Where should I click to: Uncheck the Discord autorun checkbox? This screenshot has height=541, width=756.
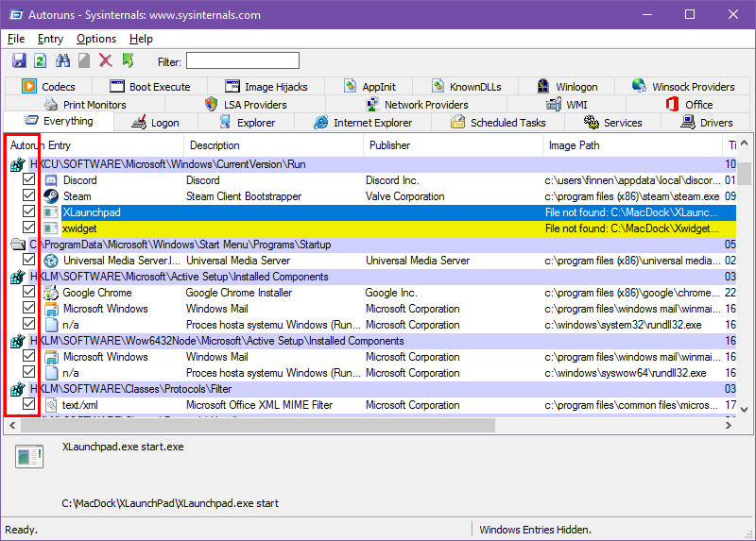click(x=29, y=179)
